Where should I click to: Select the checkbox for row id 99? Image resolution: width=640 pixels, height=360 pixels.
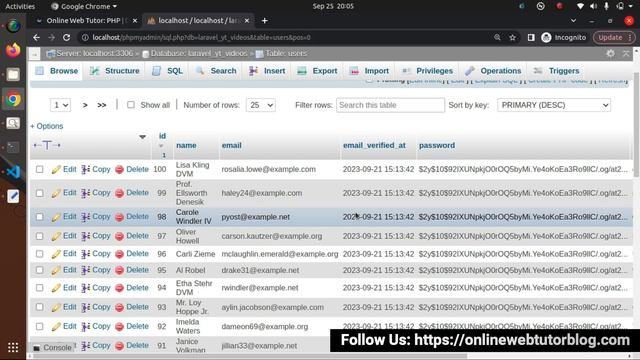pyautogui.click(x=40, y=193)
